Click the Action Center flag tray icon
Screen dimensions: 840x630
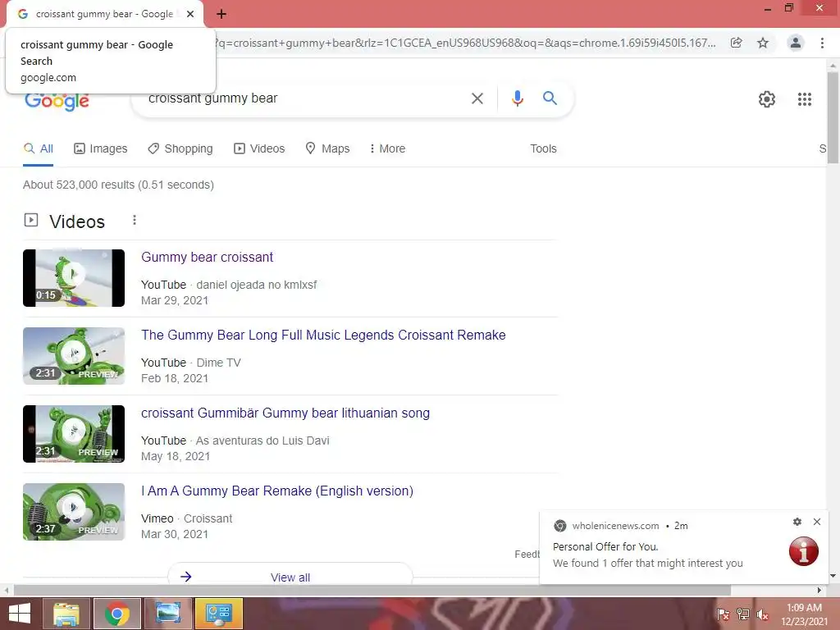pos(723,614)
